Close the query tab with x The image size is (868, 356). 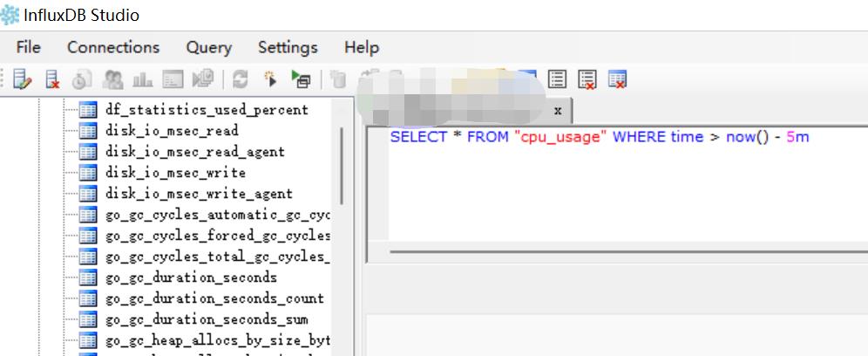[558, 110]
